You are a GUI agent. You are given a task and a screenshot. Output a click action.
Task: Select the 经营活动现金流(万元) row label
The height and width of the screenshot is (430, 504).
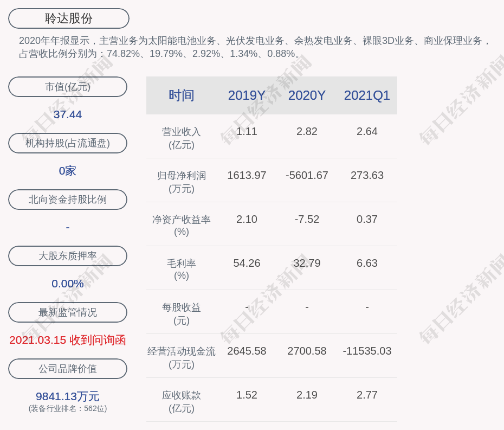(182, 358)
